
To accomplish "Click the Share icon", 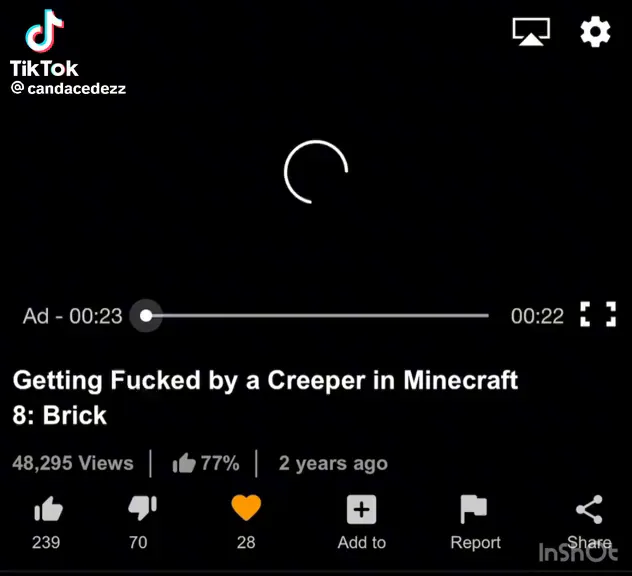I will pyautogui.click(x=589, y=509).
